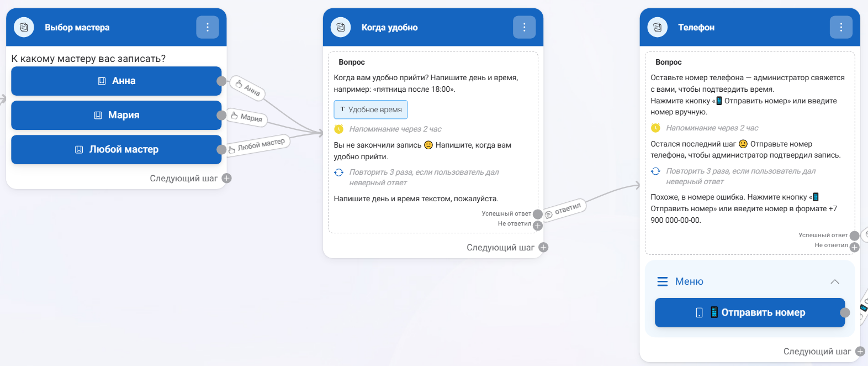Click the output connector dot of «Отправить номер» button
The image size is (868, 366).
(x=845, y=313)
